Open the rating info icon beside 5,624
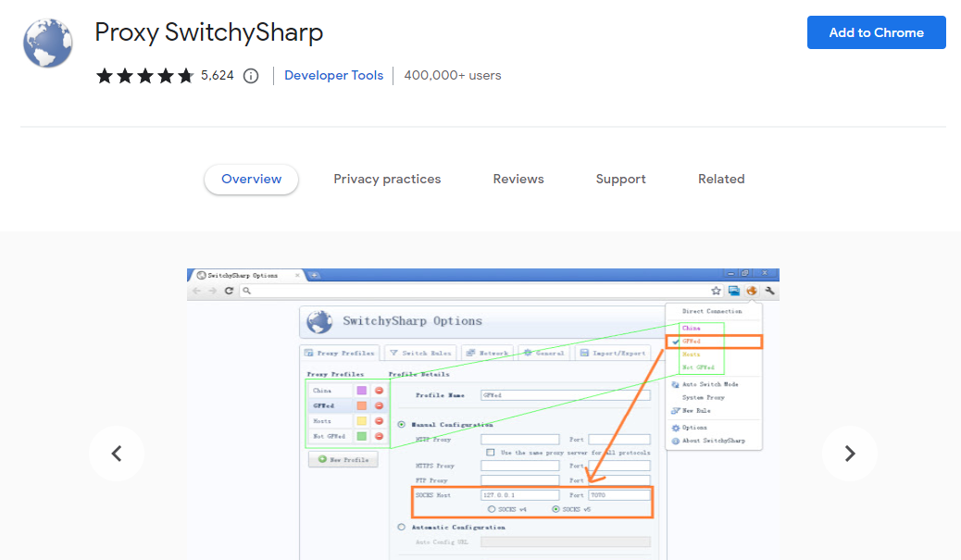The height and width of the screenshot is (560, 961). tap(251, 76)
